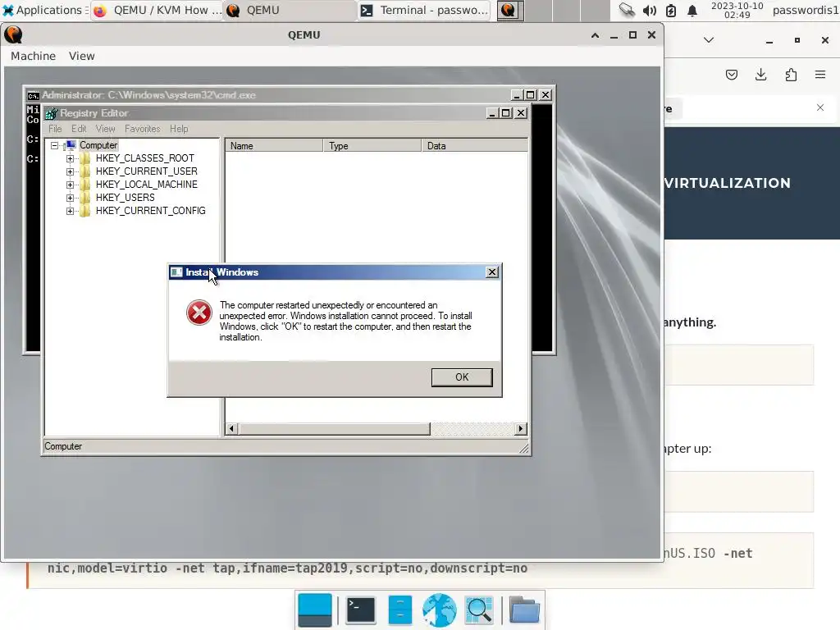This screenshot has width=840, height=630.
Task: Click the Name column header
Action: (x=274, y=146)
